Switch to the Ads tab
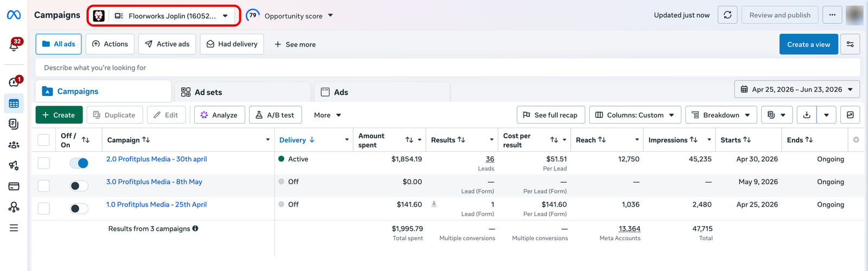Screen dimensions: 868x271 [x=382, y=92]
